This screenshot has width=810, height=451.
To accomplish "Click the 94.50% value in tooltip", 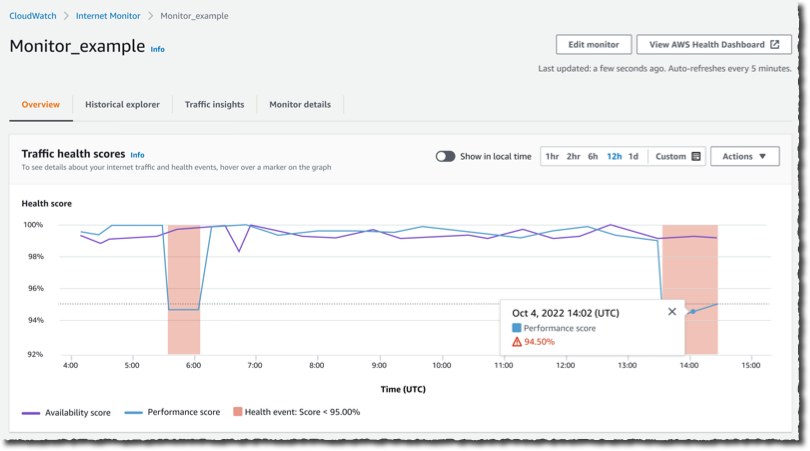I will point(539,341).
